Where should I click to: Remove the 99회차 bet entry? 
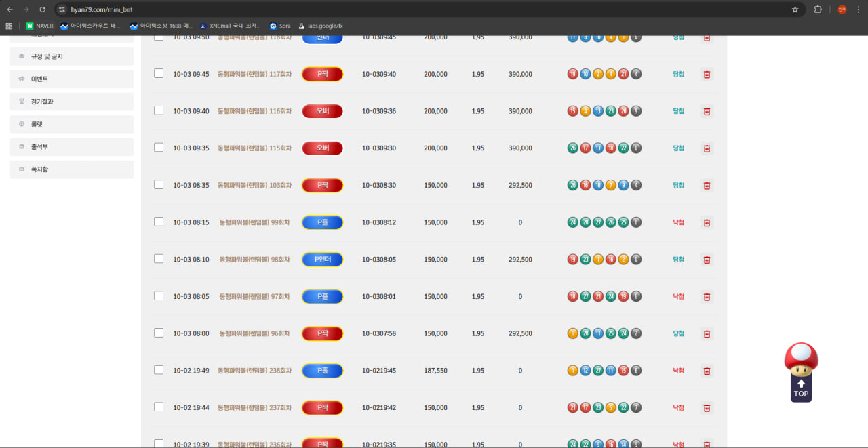[707, 222]
